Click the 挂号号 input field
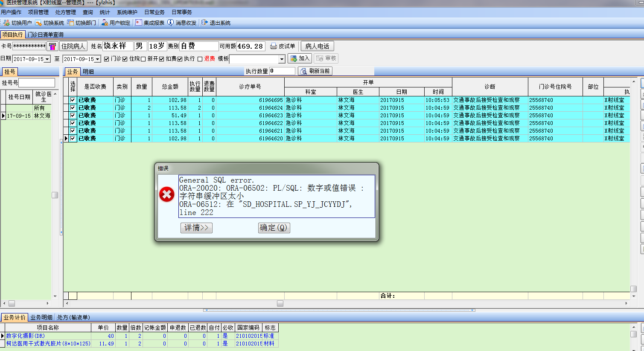This screenshot has height=351, width=644. click(37, 83)
